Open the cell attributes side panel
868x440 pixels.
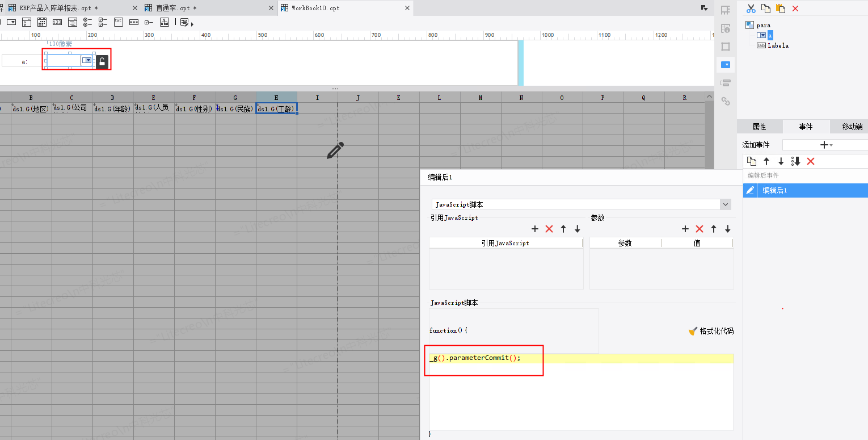[725, 28]
